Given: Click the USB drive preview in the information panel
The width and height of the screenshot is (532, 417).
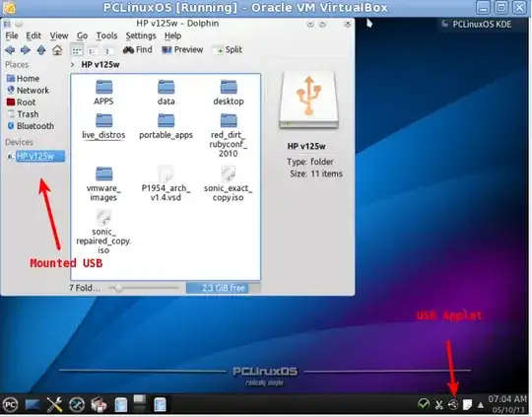Looking at the screenshot, I should click(x=308, y=100).
